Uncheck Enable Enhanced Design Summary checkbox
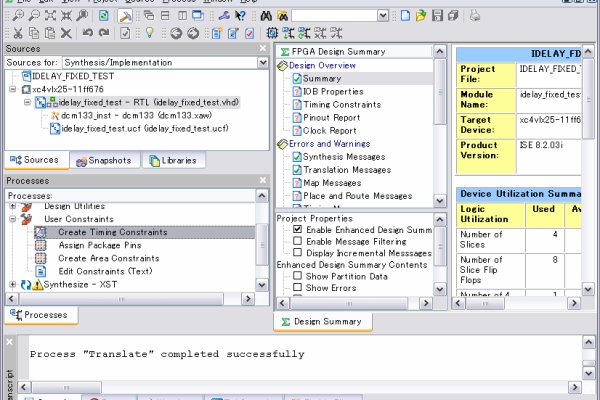 [297, 229]
